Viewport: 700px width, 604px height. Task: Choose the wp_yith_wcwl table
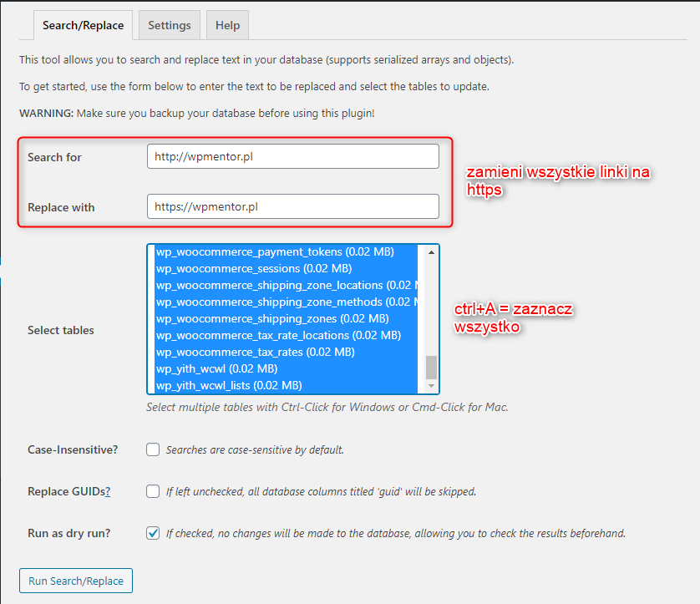[x=217, y=368]
